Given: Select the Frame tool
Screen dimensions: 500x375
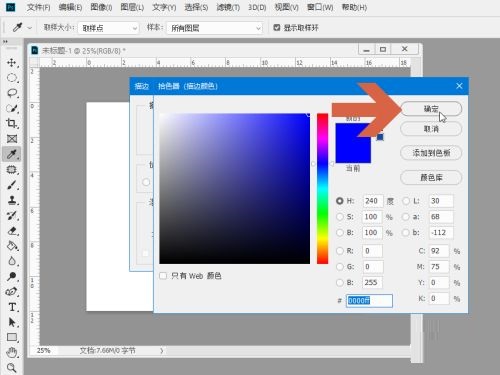Looking at the screenshot, I should (x=12, y=139).
